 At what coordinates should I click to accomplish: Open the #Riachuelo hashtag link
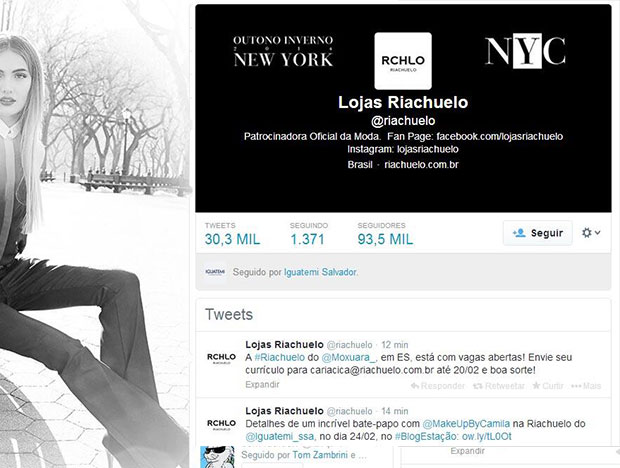(x=280, y=357)
